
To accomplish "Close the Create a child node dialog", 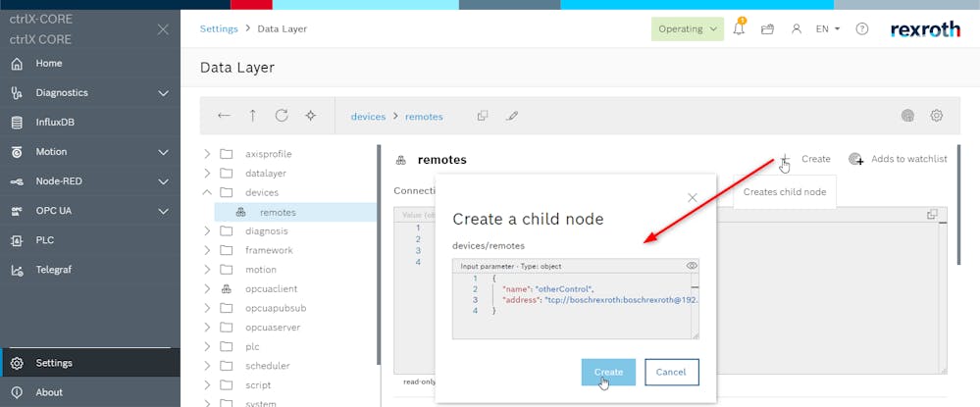I will pos(692,197).
